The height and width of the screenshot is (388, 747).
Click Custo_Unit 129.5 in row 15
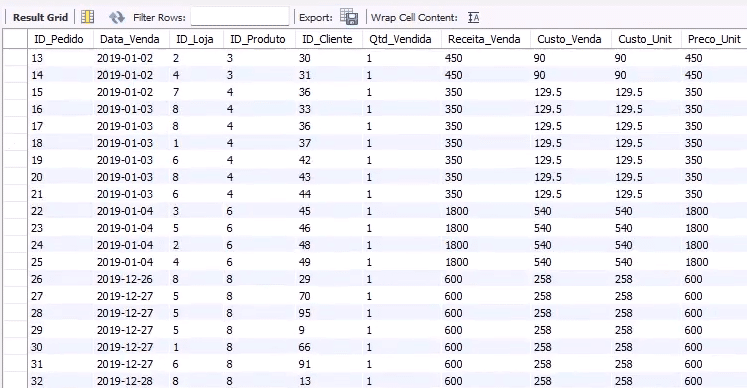point(629,92)
